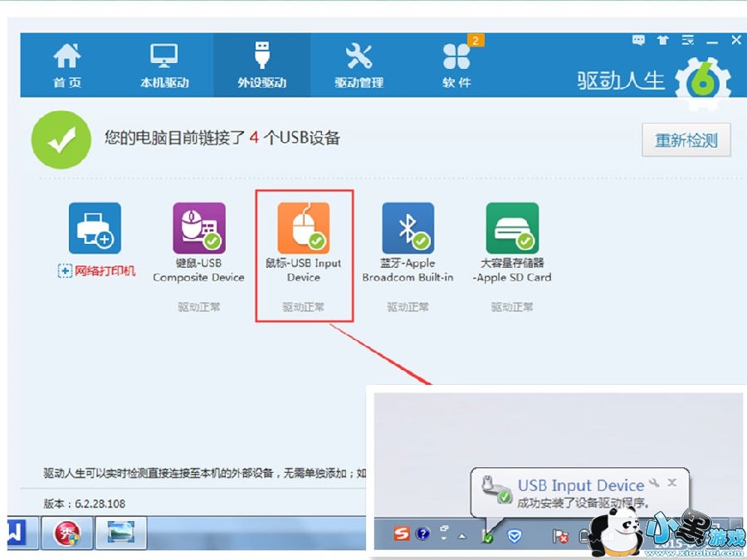Open the feedback chat bubble icon
This screenshot has height=560, width=747.
(x=638, y=40)
